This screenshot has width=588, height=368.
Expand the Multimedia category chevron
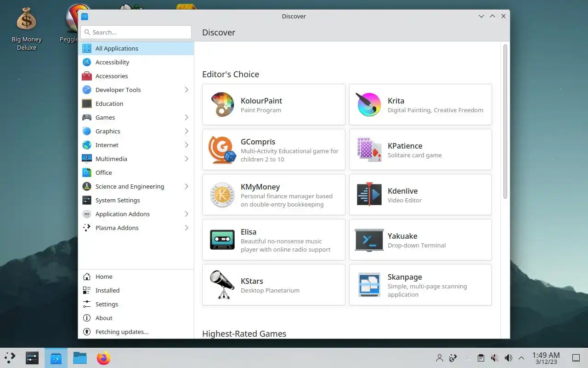[x=187, y=159]
